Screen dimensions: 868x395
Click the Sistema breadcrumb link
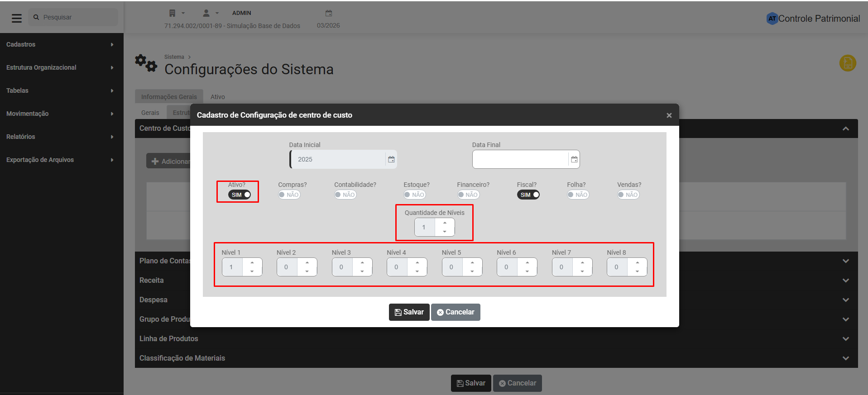174,57
